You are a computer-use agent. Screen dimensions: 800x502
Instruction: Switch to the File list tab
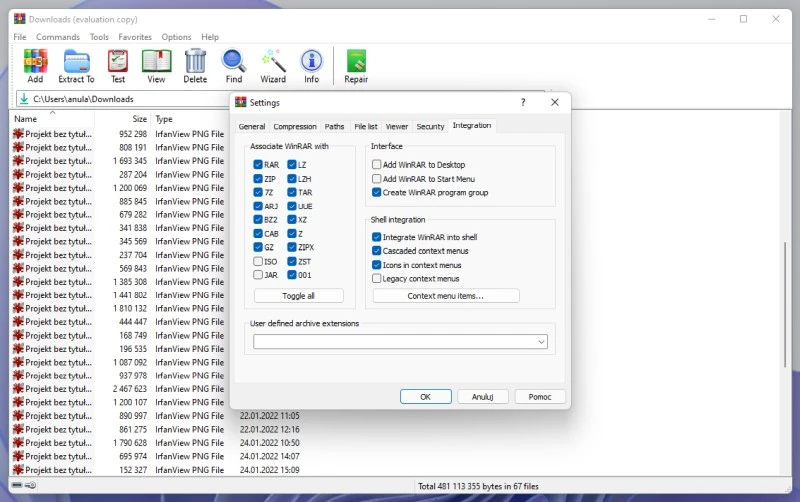click(x=366, y=127)
